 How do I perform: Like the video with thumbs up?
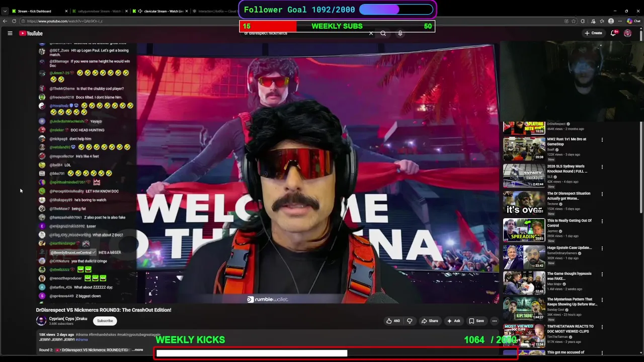coord(392,321)
